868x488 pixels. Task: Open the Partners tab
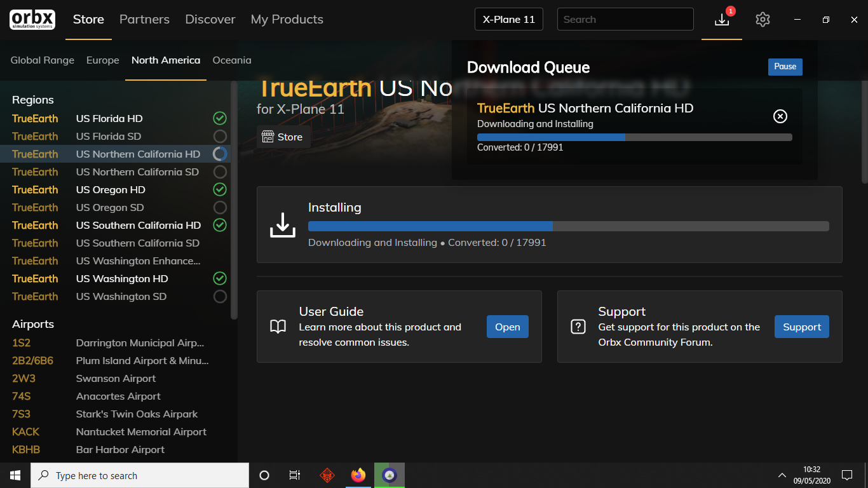coord(144,20)
